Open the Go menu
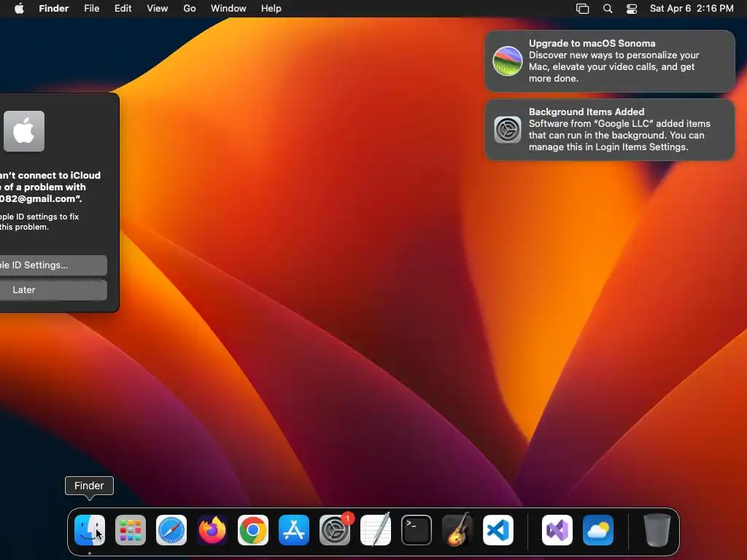This screenshot has width=747, height=560. [190, 9]
